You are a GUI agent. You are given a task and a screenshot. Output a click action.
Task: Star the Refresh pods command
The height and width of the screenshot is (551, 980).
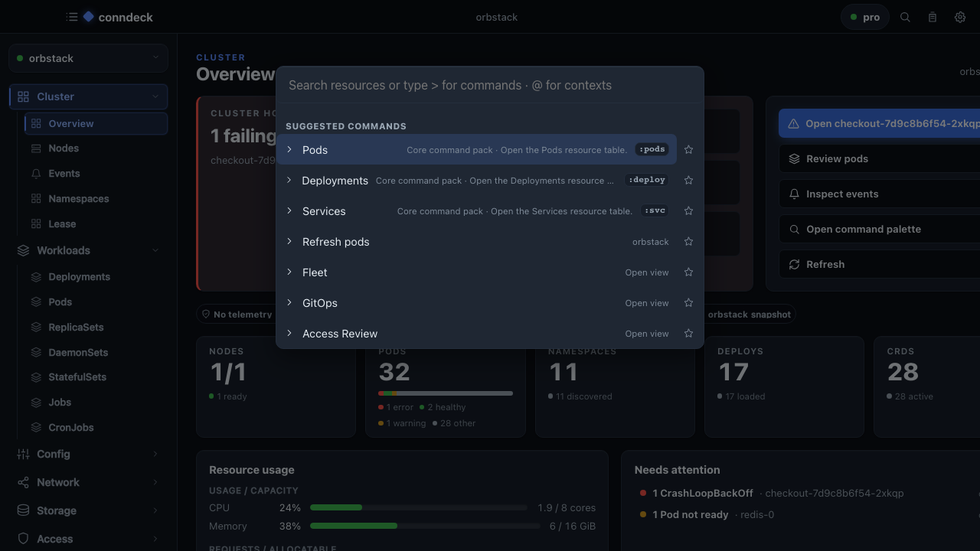click(688, 242)
